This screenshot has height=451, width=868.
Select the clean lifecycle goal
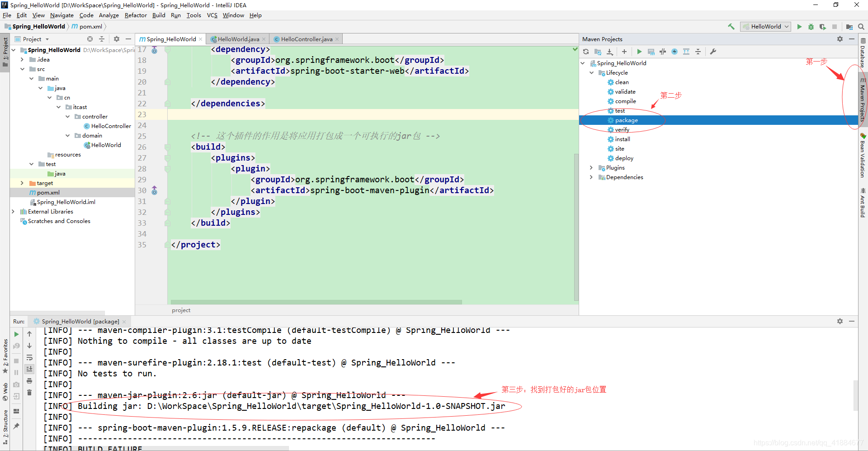(x=622, y=82)
